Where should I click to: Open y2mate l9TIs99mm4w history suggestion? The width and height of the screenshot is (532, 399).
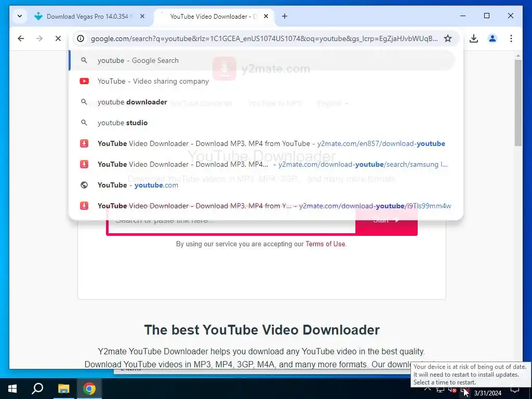(262, 206)
